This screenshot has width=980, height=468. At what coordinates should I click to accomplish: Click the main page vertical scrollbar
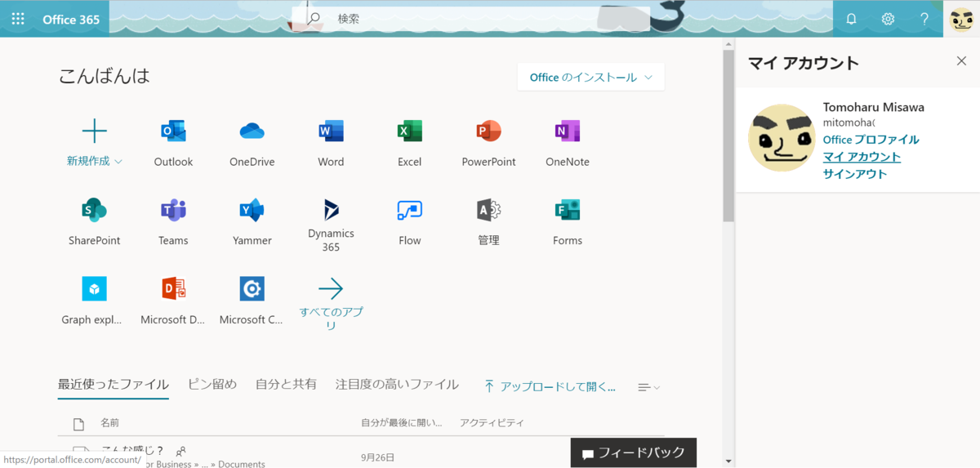point(728,135)
